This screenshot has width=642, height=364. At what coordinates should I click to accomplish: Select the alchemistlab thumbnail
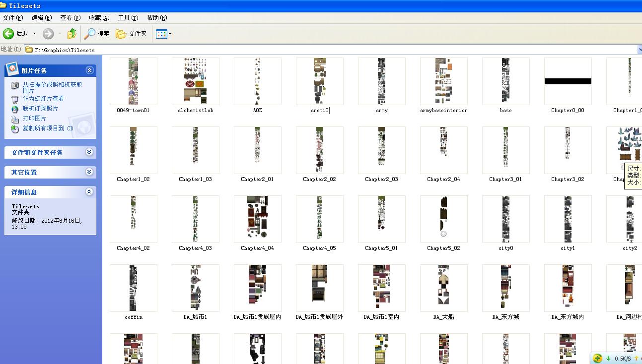(x=196, y=81)
